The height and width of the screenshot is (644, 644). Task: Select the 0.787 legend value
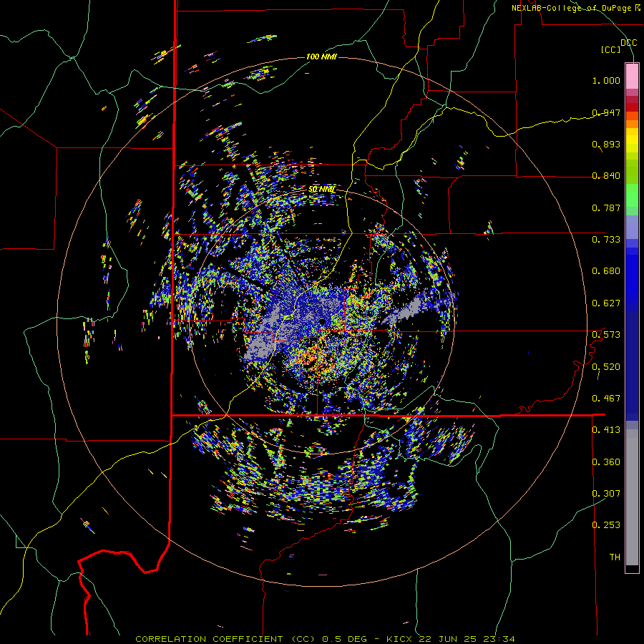[x=606, y=208]
